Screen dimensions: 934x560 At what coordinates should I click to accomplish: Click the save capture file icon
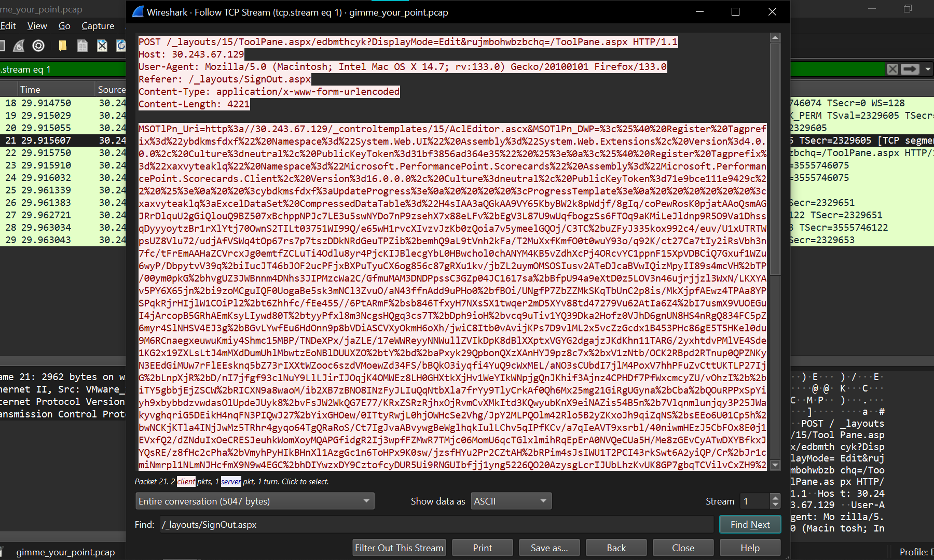(82, 46)
